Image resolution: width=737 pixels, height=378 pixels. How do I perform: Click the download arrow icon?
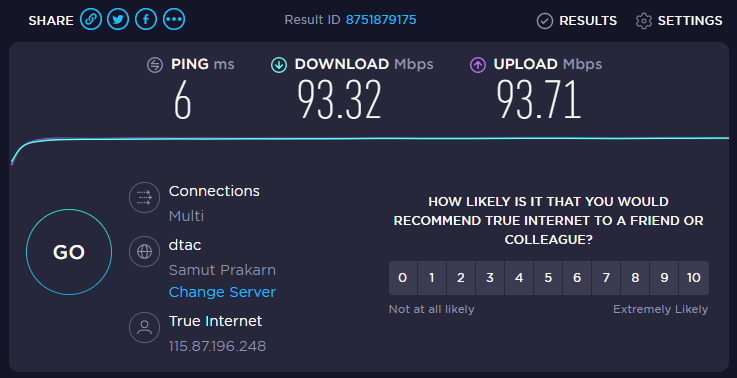279,65
